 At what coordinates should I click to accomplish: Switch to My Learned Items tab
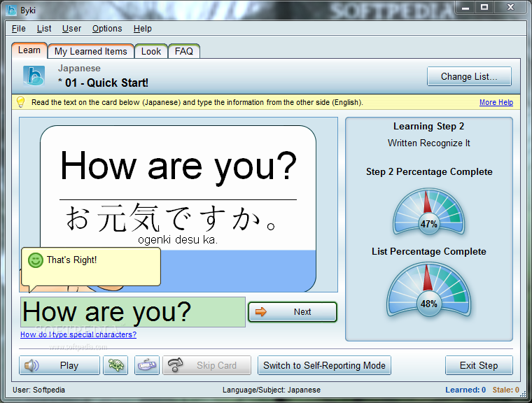tap(90, 51)
